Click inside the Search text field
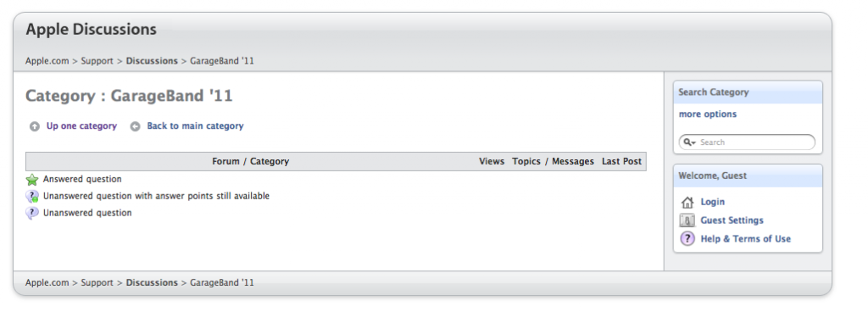 tap(754, 142)
